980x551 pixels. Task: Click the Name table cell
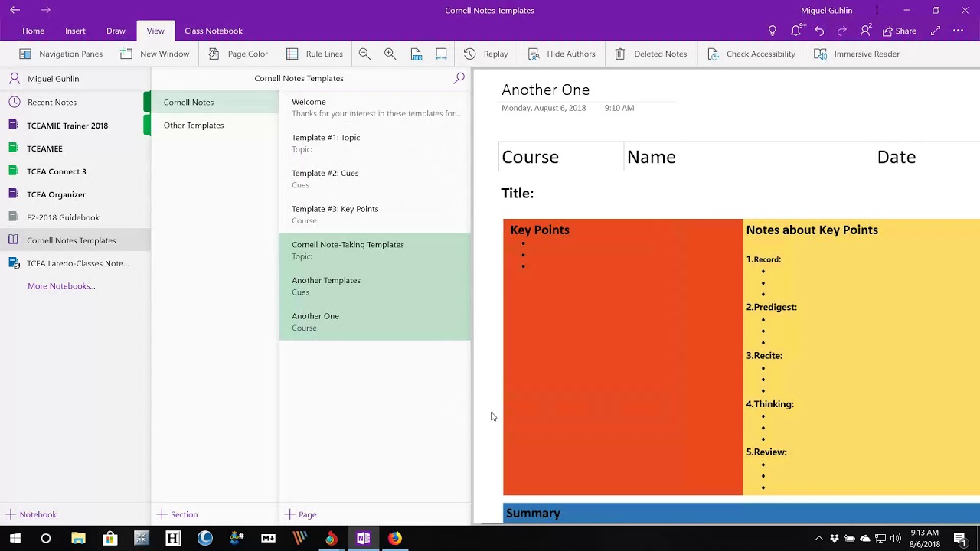coord(749,157)
